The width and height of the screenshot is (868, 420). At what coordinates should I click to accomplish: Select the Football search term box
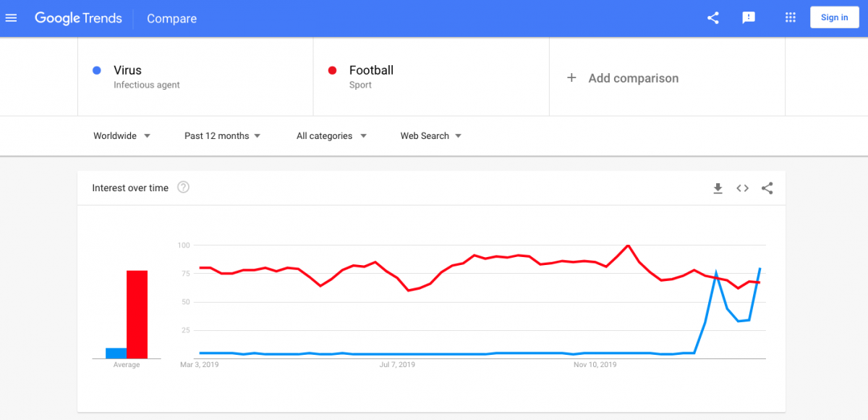click(x=431, y=77)
